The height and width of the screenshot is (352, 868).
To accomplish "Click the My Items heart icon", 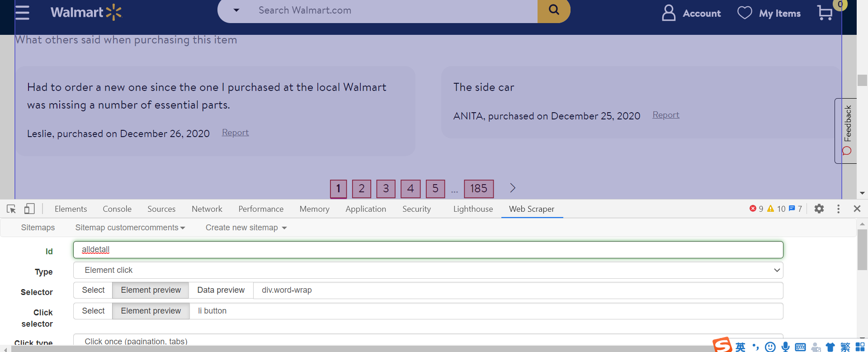I will pyautogui.click(x=745, y=13).
